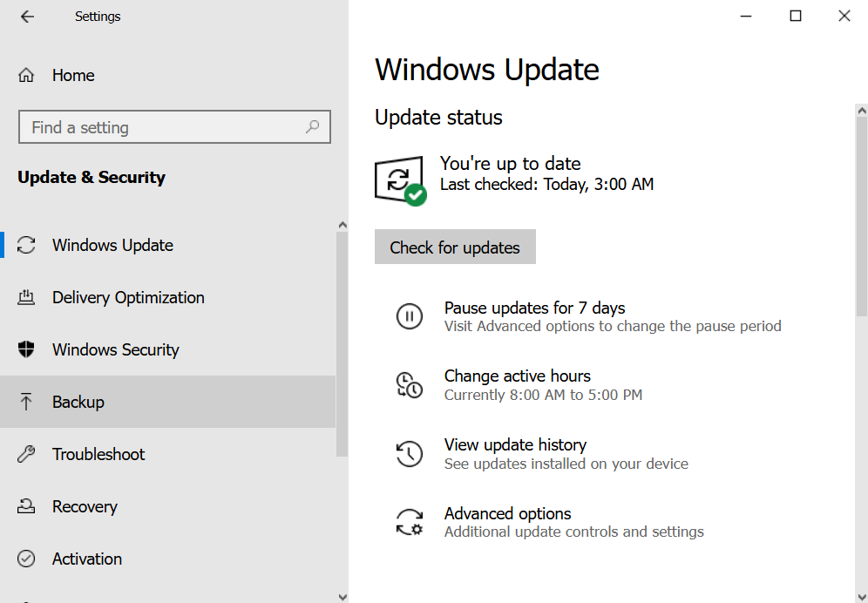Select Recovery in the sidebar
868x603 pixels.
[85, 506]
